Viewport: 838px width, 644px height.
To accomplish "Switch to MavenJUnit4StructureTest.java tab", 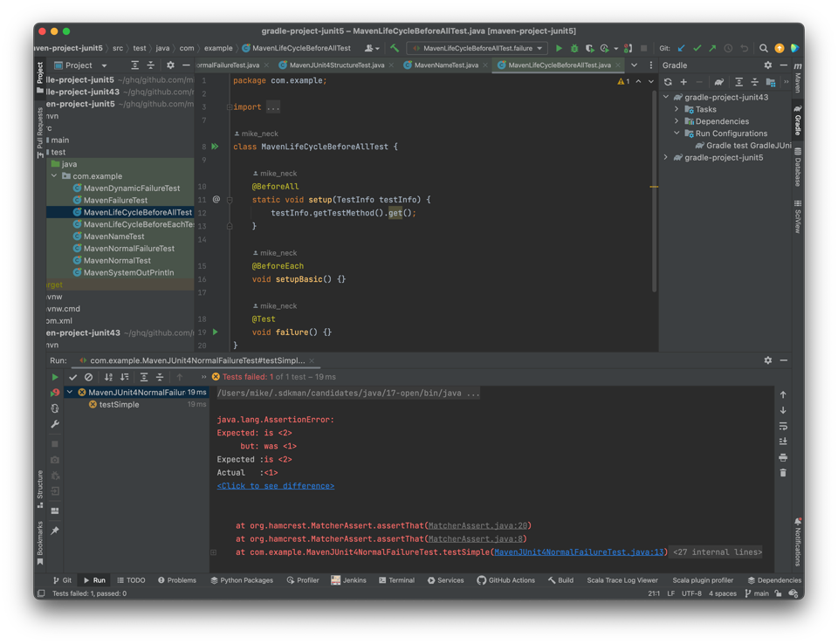I will point(336,65).
